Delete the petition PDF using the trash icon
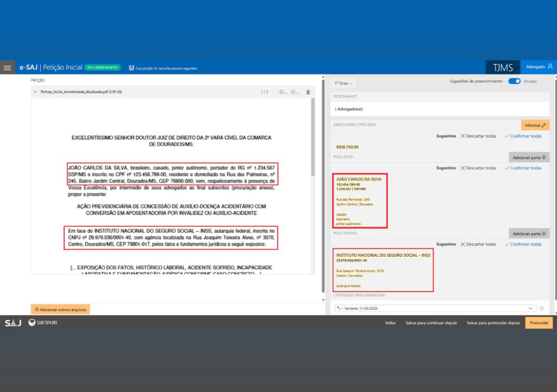Image resolution: width=557 pixels, height=392 pixels. pos(308,93)
